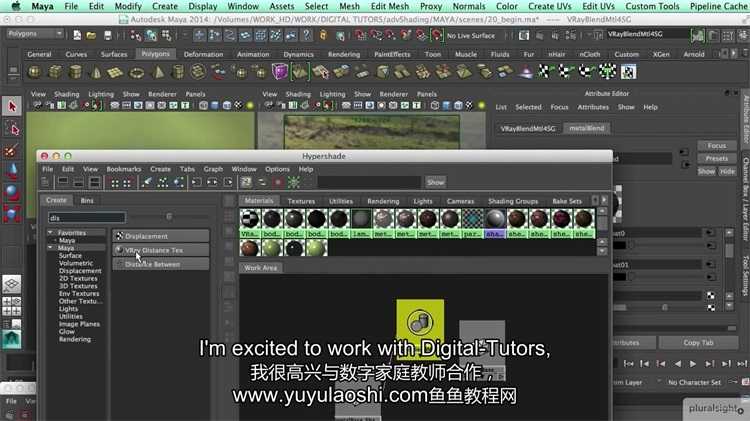Open the Rendering shelf tab
750x421 pixels.
344,54
